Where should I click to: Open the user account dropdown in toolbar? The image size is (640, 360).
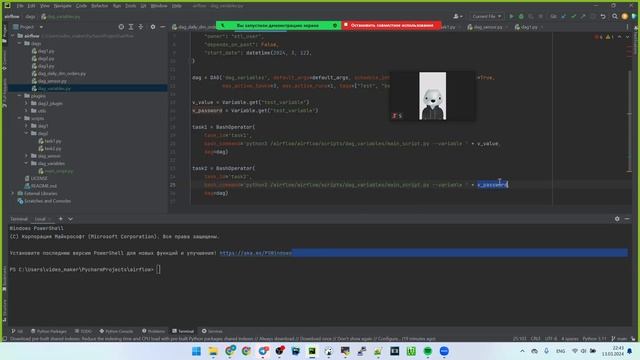[458, 16]
